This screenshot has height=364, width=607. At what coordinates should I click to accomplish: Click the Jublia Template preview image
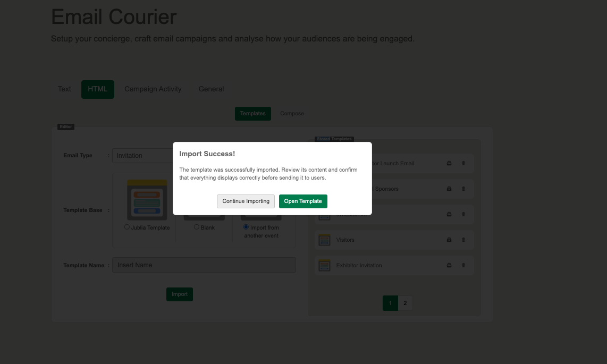(147, 200)
